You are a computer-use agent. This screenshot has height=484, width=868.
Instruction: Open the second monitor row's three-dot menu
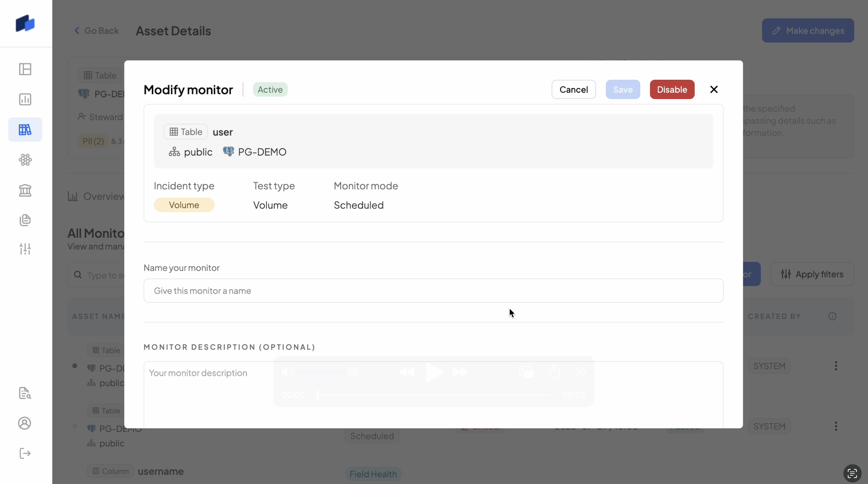[x=836, y=426]
